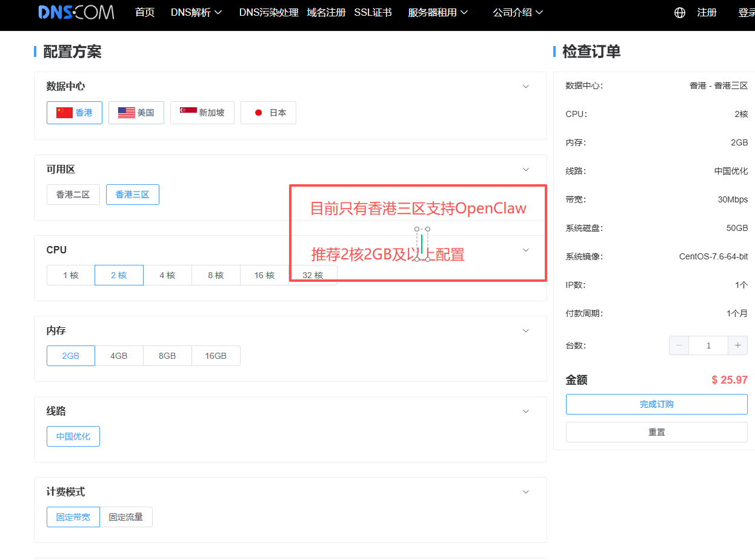Click the globe language icon

[x=680, y=13]
